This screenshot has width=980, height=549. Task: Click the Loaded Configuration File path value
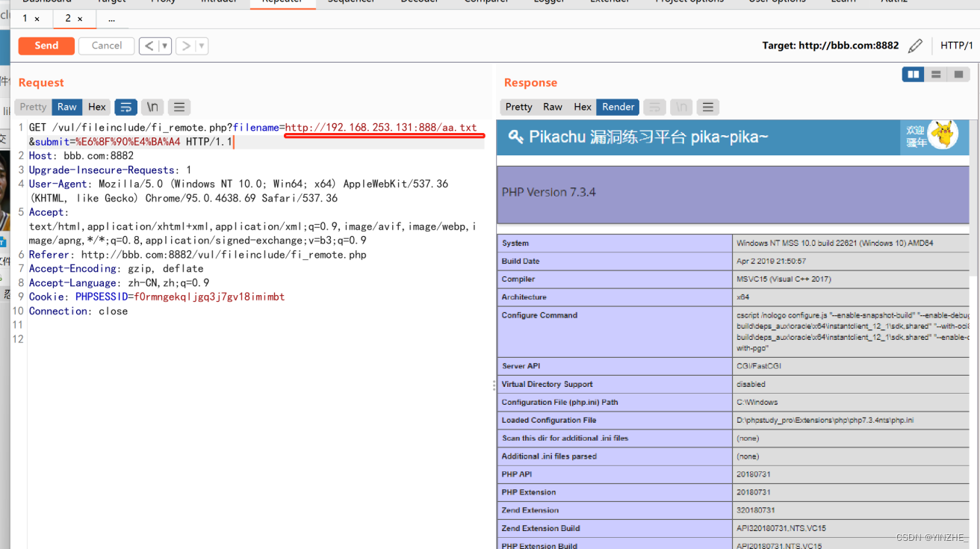coord(825,420)
